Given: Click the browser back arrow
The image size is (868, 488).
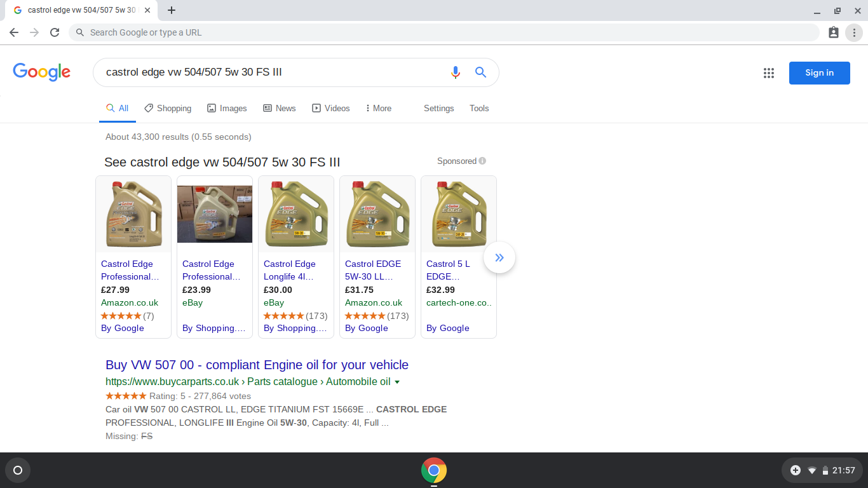Looking at the screenshot, I should pos(14,32).
